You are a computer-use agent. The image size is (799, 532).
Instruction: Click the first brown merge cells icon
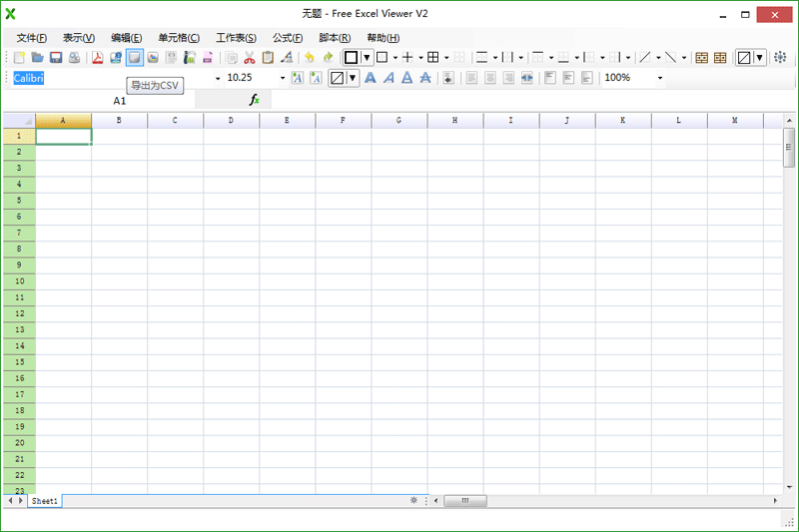702,58
